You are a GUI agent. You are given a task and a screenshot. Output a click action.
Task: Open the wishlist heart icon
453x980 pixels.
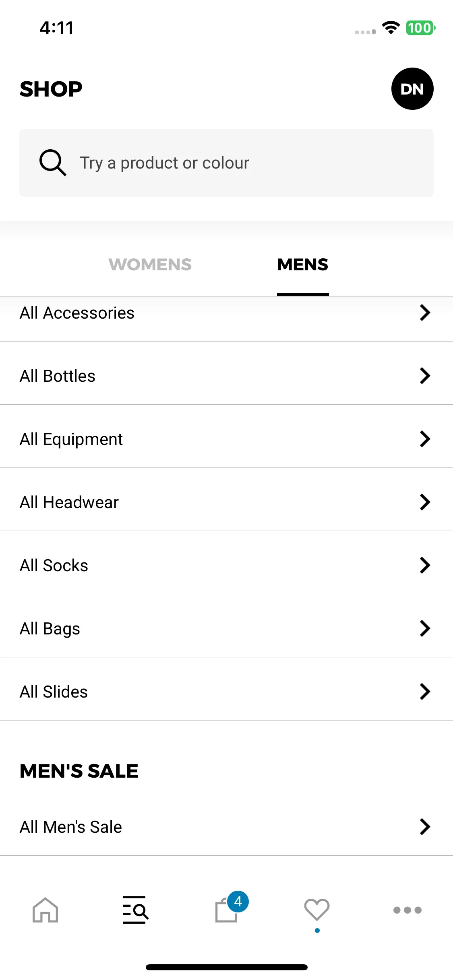pos(317,909)
